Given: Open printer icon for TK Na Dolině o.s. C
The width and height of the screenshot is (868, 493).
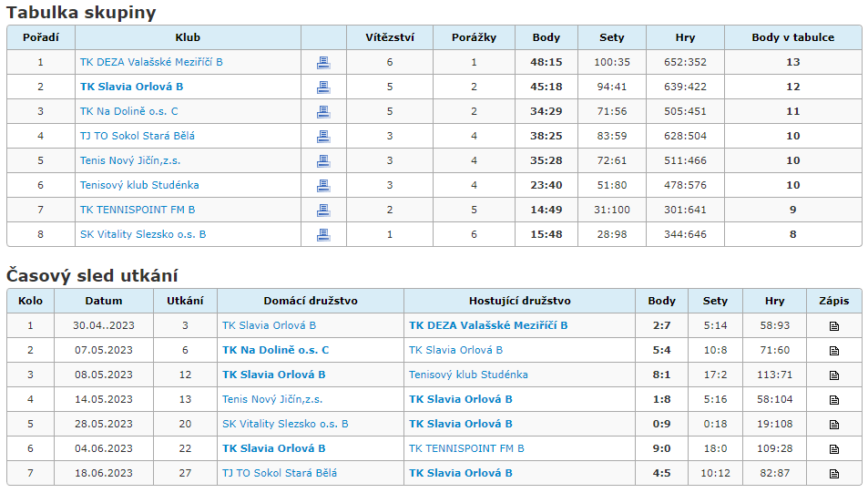Looking at the screenshot, I should 323,112.
